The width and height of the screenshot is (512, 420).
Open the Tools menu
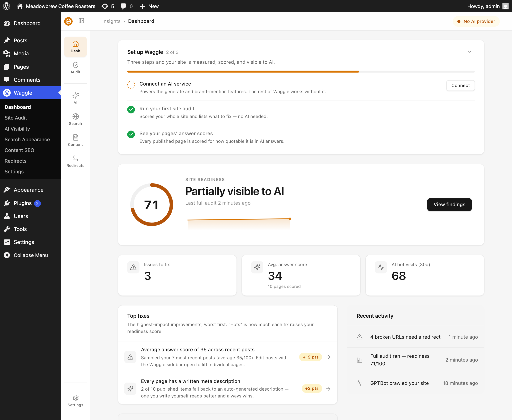[x=31, y=229]
